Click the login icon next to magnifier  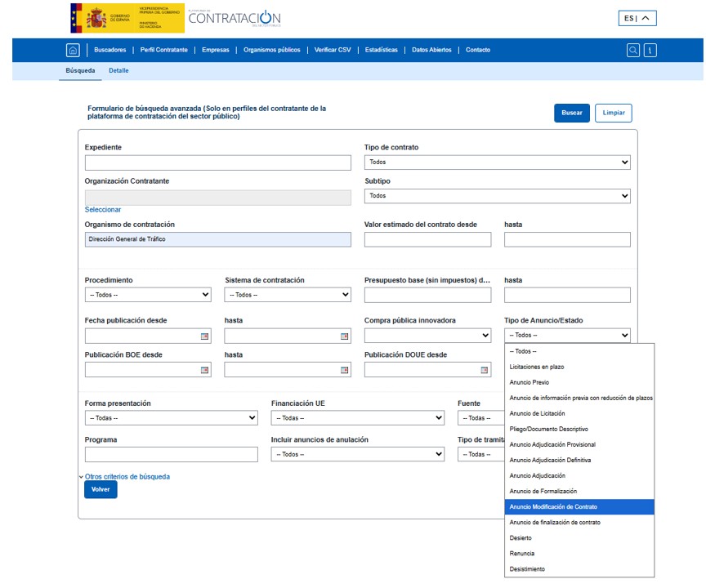click(x=650, y=50)
